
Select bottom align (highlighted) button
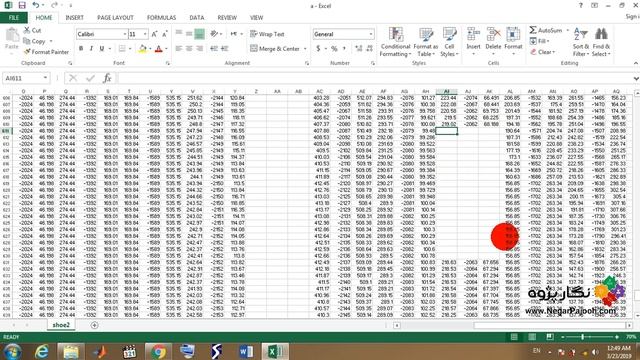(x=199, y=34)
